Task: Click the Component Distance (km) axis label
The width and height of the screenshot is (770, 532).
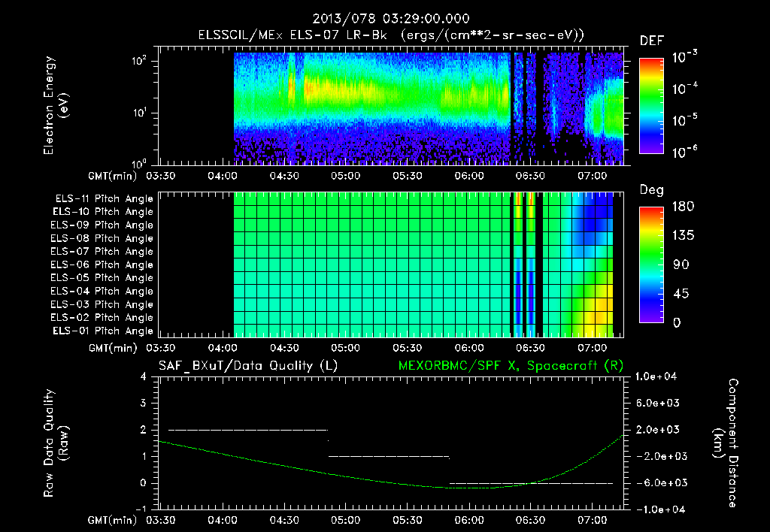Action: coord(725,443)
